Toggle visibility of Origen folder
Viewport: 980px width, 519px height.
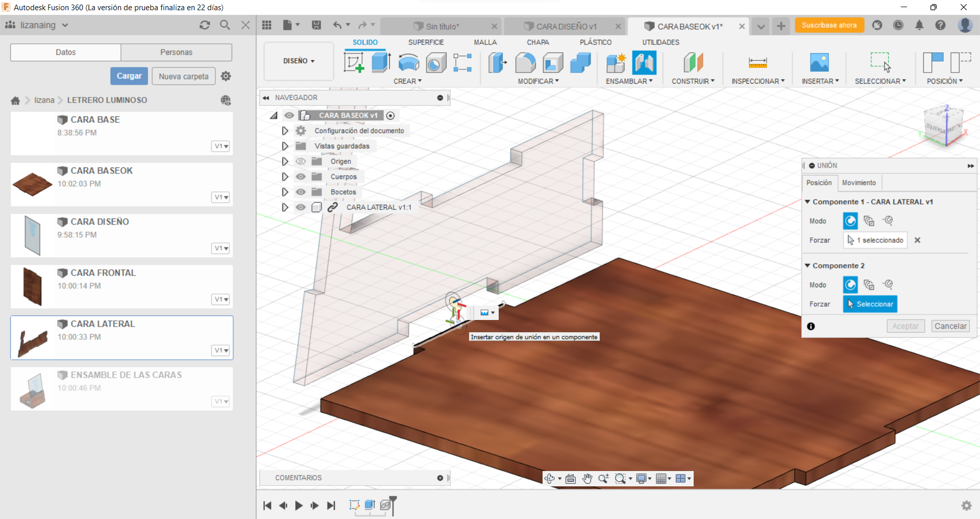point(301,161)
